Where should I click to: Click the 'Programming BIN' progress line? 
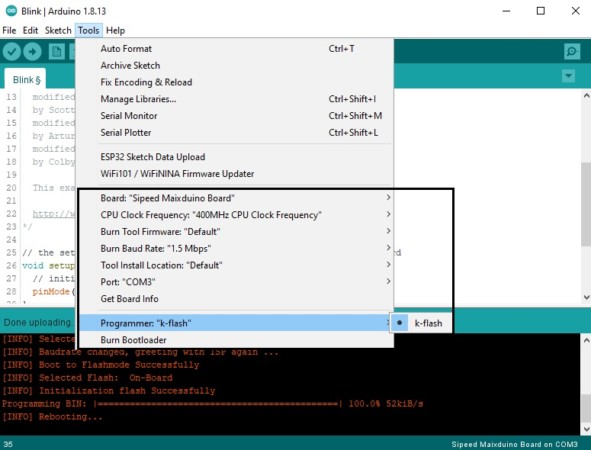[212, 404]
